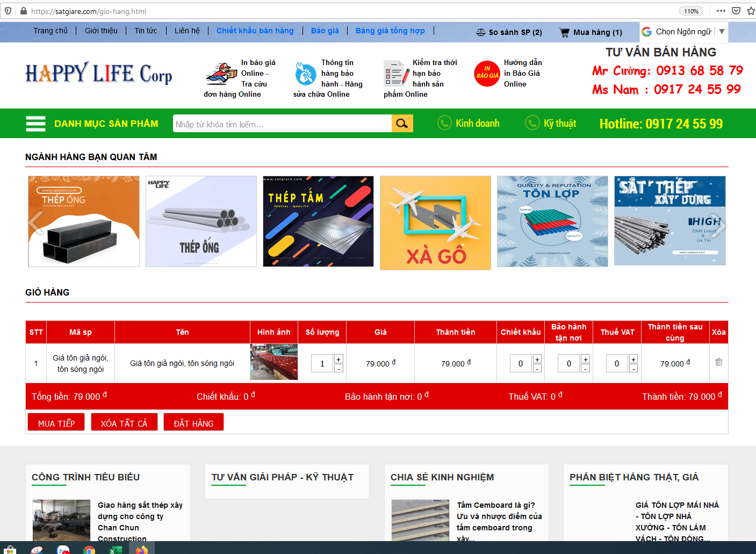756x554 pixels.
Task: Decrease discount with the minus stepper
Action: coord(537,369)
